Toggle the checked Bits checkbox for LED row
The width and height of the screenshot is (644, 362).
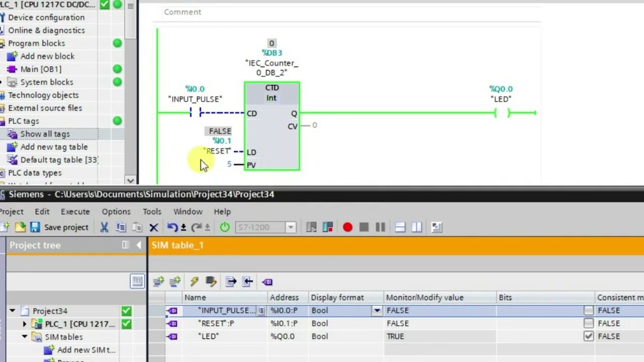coord(588,336)
